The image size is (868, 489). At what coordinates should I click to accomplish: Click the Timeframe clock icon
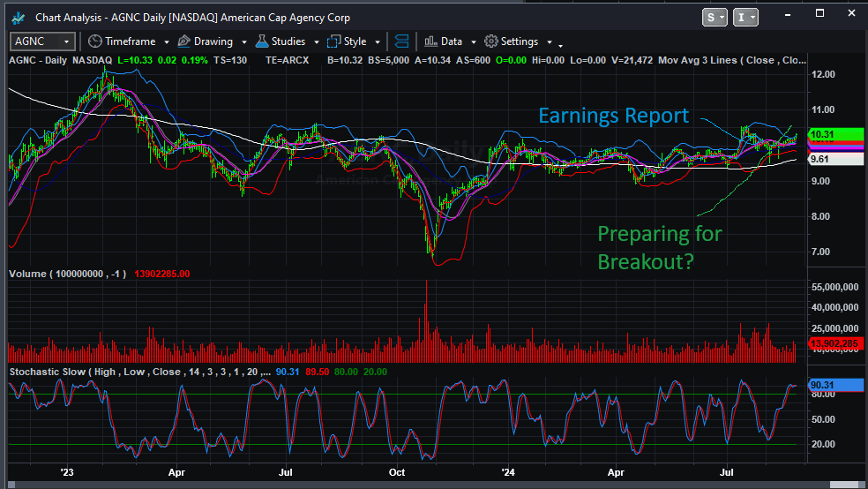94,41
